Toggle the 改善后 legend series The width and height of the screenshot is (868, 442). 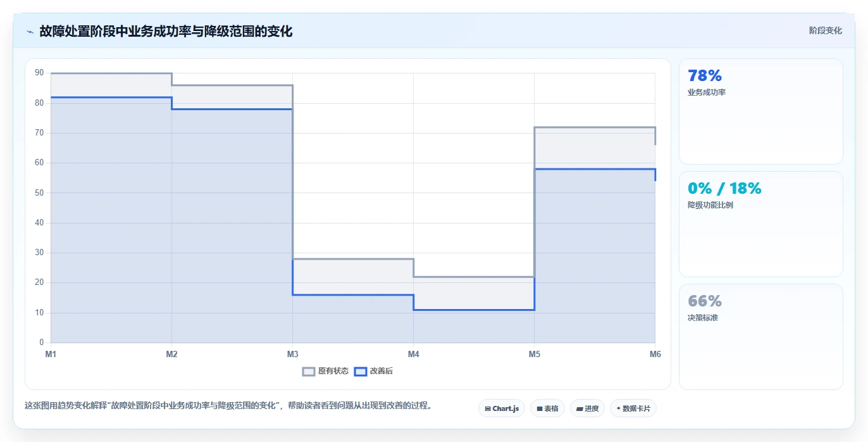[x=373, y=371]
